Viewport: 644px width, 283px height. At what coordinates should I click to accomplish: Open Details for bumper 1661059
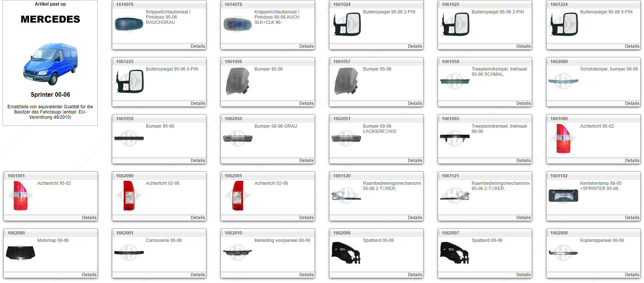coord(198,161)
